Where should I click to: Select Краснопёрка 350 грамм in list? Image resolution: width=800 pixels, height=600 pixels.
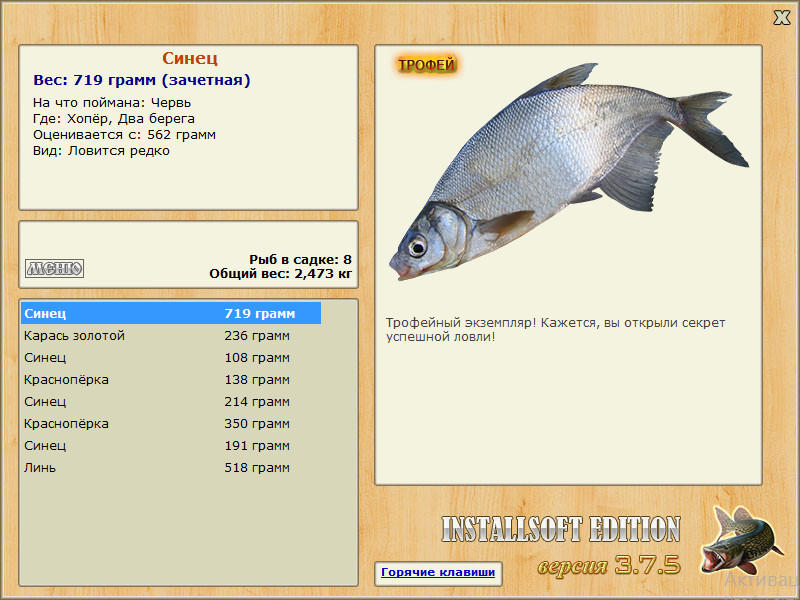click(171, 423)
